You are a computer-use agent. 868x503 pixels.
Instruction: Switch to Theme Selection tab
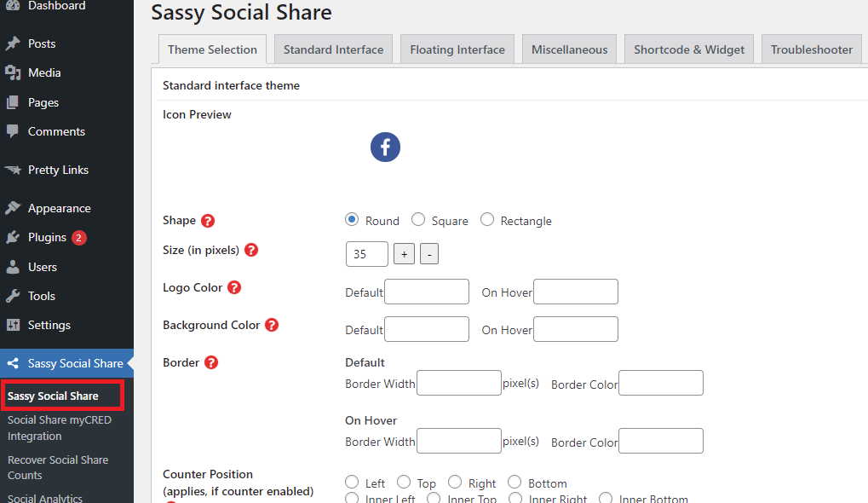tap(212, 49)
